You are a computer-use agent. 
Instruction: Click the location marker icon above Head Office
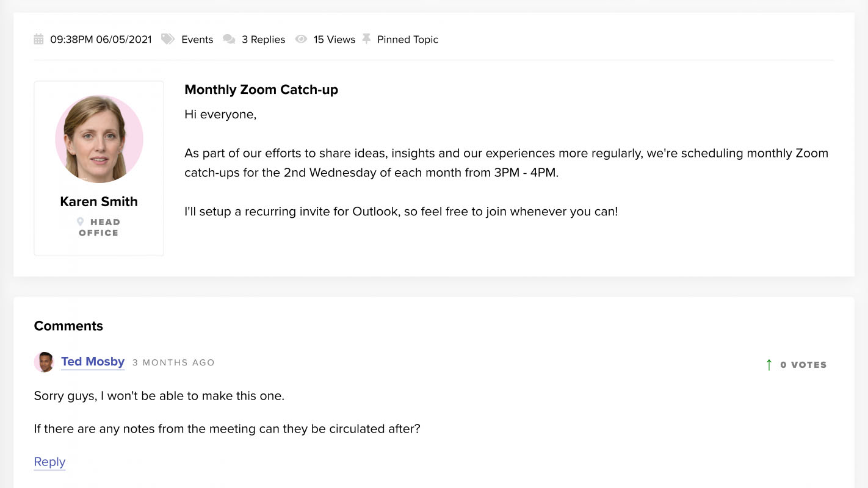[x=81, y=222]
